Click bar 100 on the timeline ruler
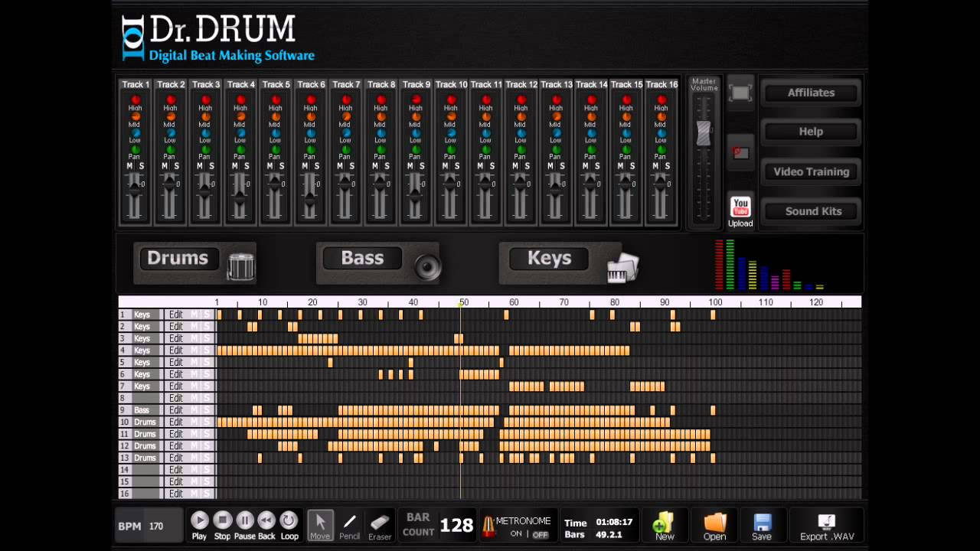 [715, 302]
